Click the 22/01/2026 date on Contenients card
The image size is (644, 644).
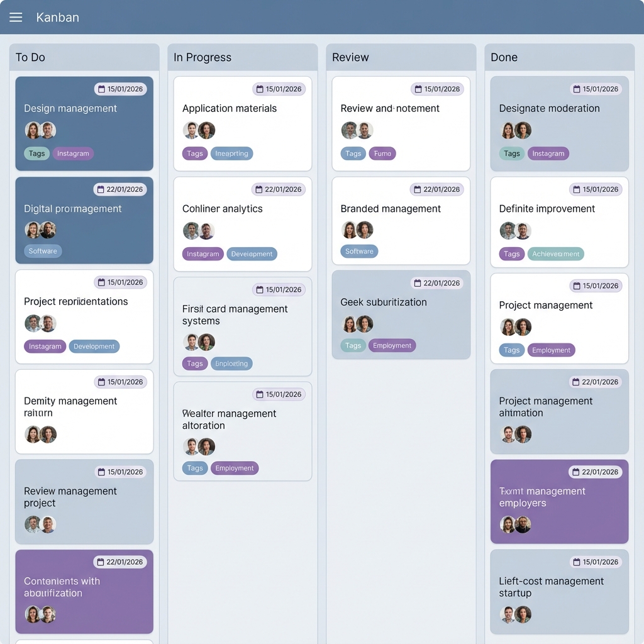pos(125,562)
